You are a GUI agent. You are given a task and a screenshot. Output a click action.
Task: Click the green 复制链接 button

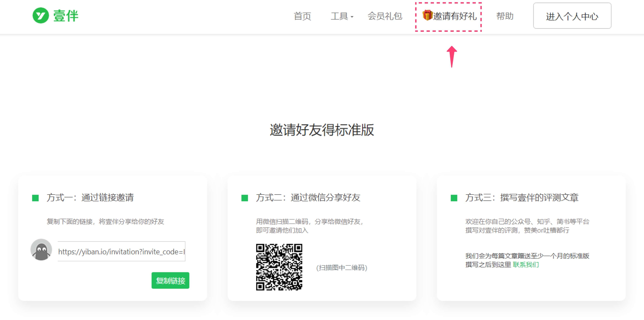tap(170, 280)
